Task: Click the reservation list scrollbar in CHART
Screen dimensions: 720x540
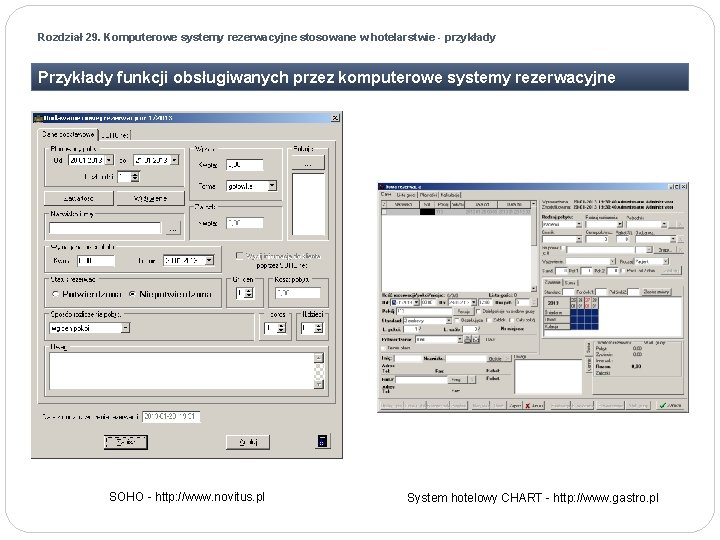Action: pos(534,246)
